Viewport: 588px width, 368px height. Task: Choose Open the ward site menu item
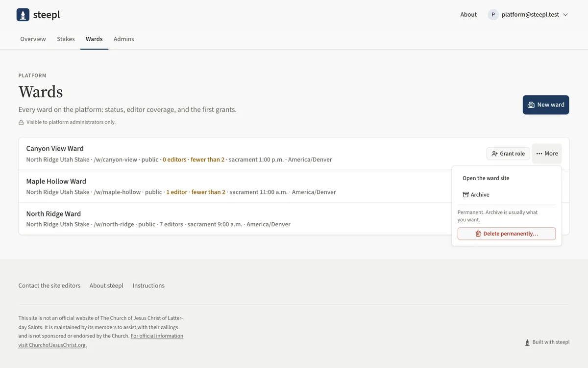pyautogui.click(x=507, y=178)
